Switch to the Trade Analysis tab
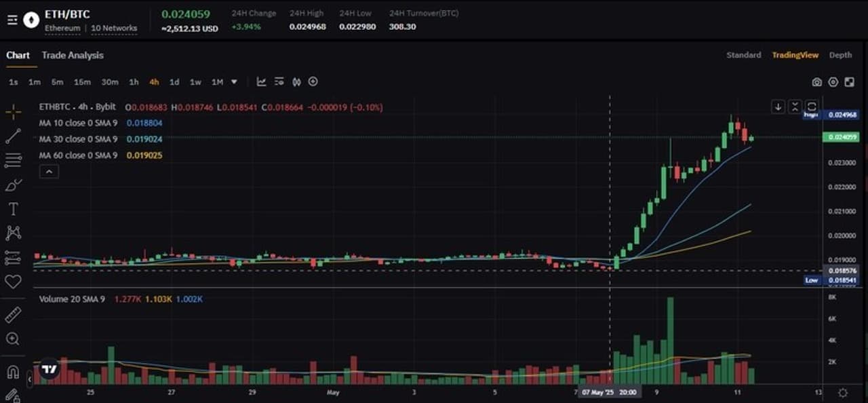868x403 pixels. click(x=73, y=55)
